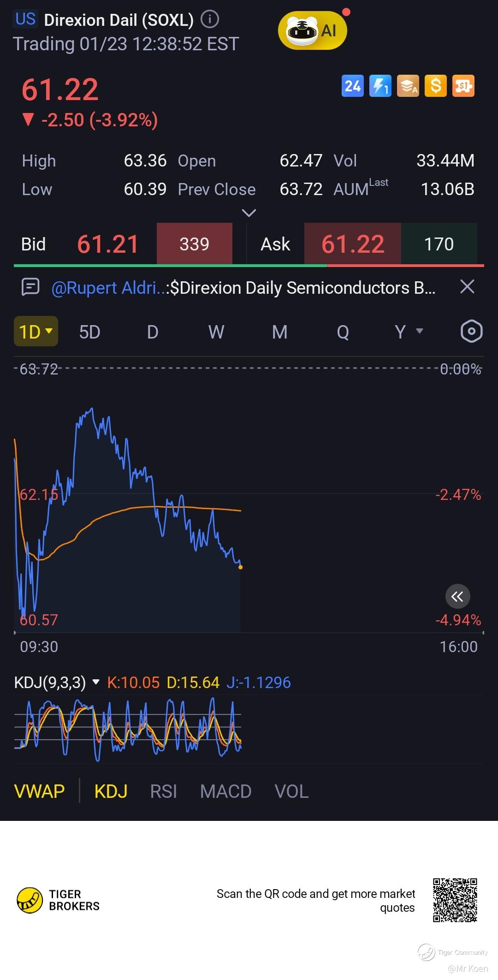The width and height of the screenshot is (498, 980).
Task: Select the MACD indicator
Action: 225,791
